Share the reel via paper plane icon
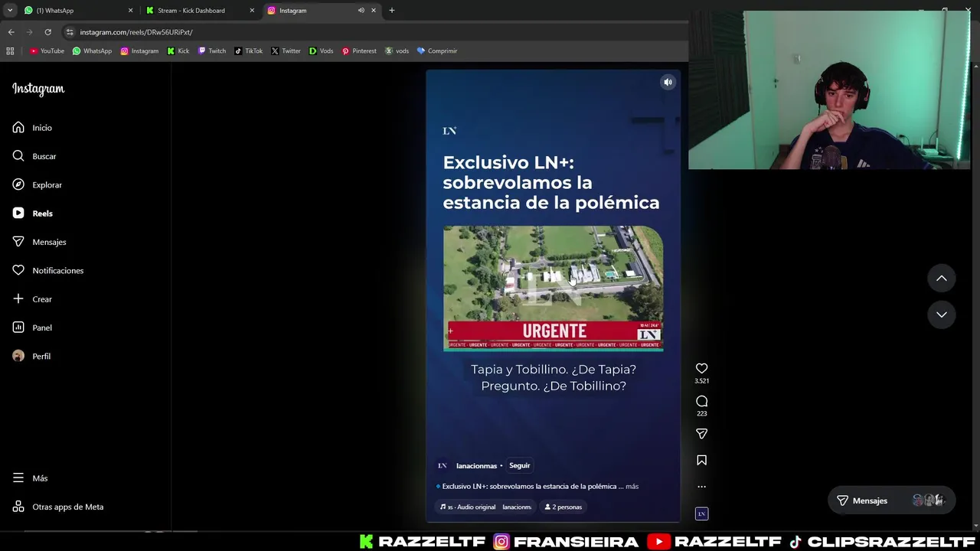 click(701, 434)
